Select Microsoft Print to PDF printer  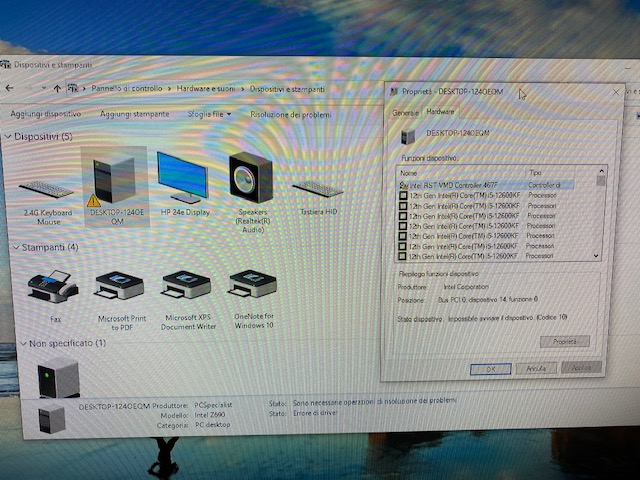pos(120,300)
